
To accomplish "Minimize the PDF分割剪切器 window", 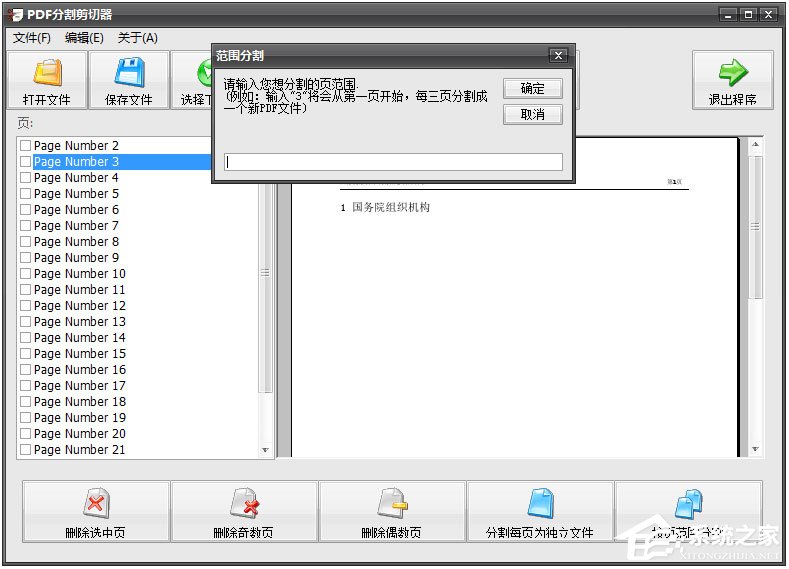I will tap(728, 15).
